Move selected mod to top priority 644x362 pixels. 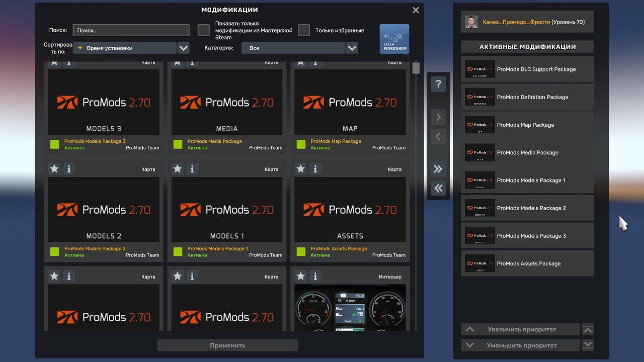point(588,329)
